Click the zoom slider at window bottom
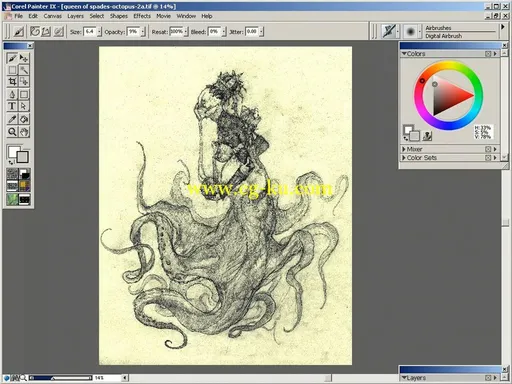 60,378
